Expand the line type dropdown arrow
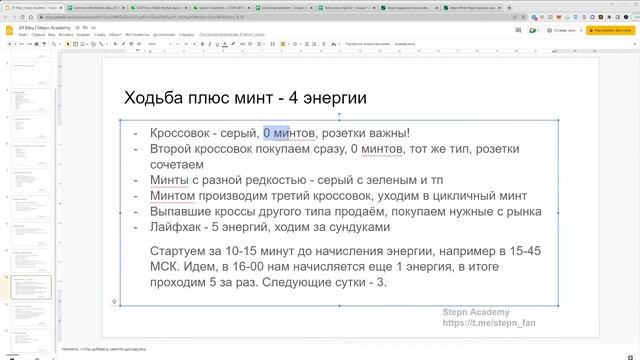Image resolution: width=640 pixels, height=360 pixels. [x=107, y=44]
